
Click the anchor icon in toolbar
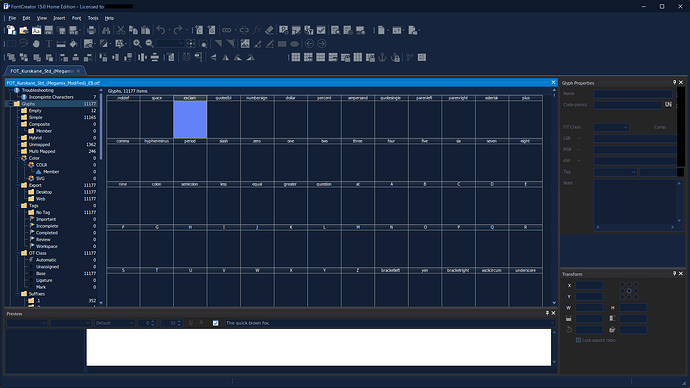coord(382,57)
